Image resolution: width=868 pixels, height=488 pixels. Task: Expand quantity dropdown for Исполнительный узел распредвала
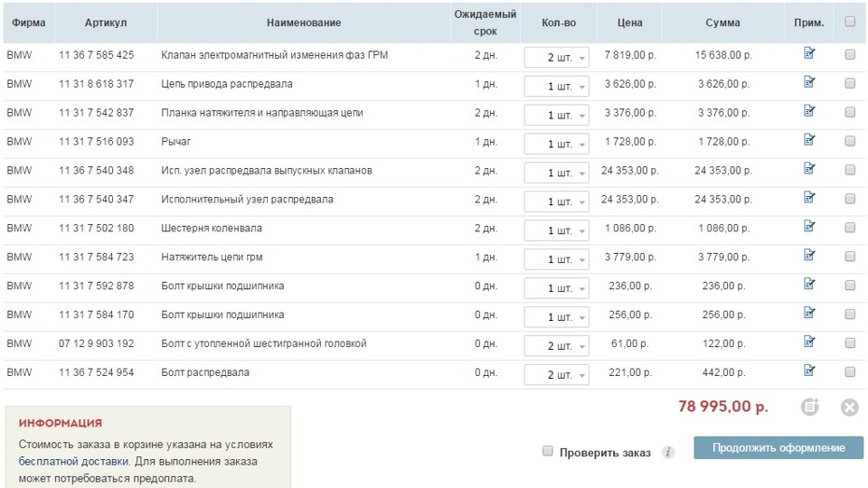point(556,202)
